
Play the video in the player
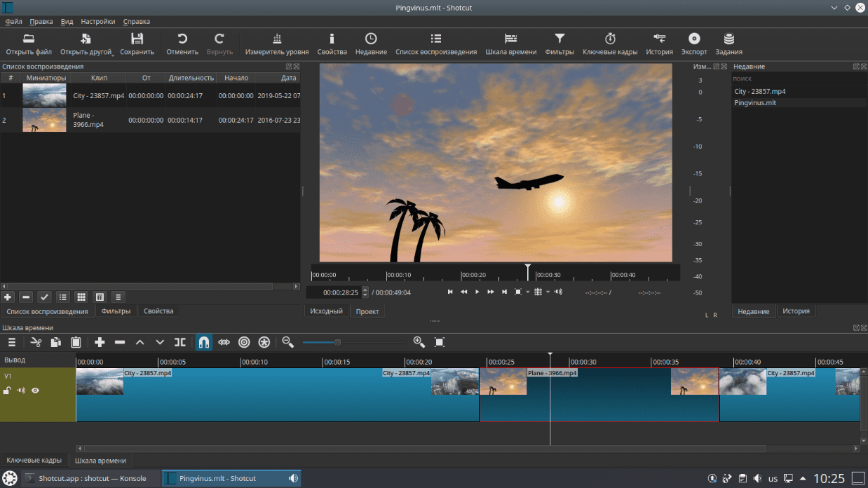477,292
